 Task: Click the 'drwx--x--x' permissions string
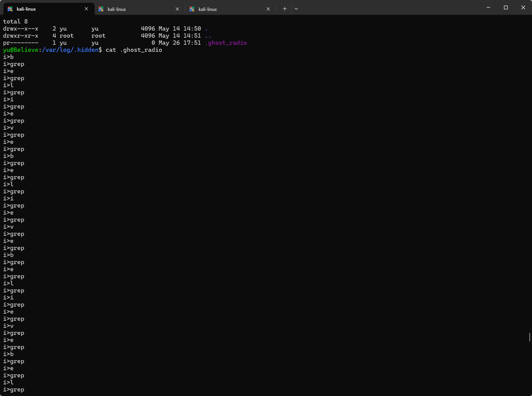[21, 29]
